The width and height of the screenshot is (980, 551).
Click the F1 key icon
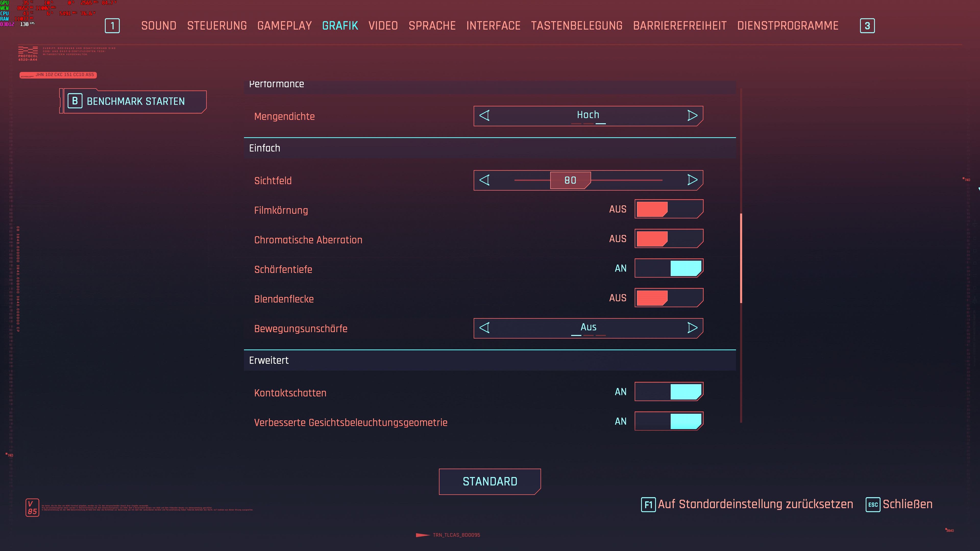pos(648,505)
